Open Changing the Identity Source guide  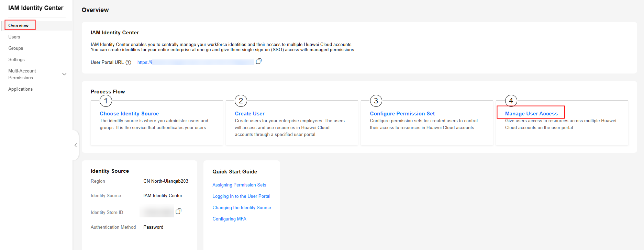(x=242, y=207)
